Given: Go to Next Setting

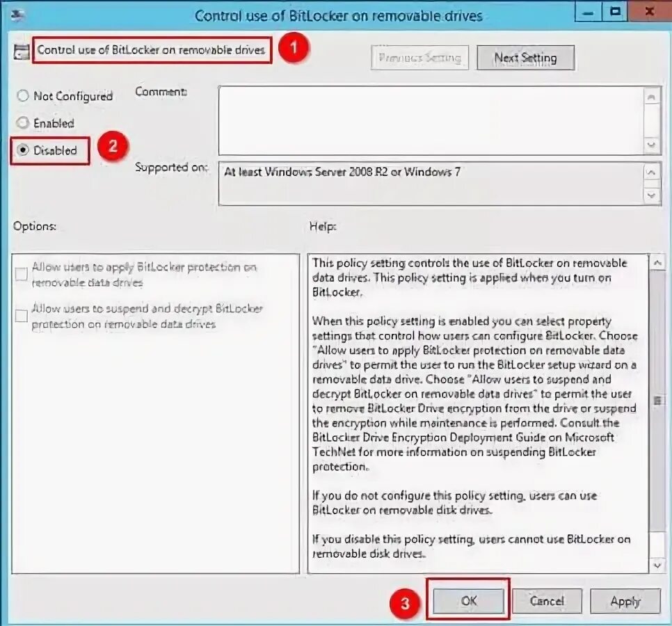Looking at the screenshot, I should click(525, 58).
